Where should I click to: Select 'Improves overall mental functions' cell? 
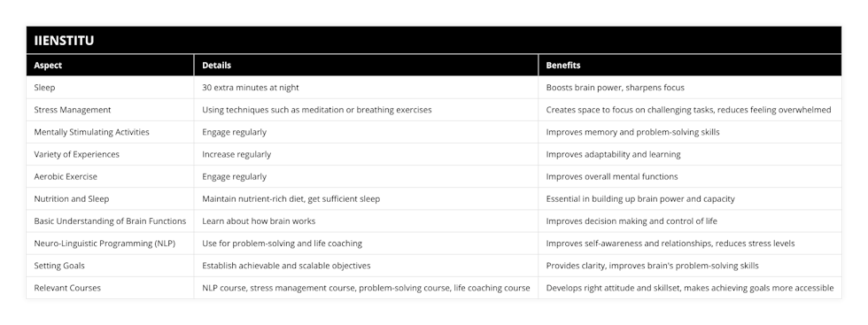pyautogui.click(x=690, y=176)
